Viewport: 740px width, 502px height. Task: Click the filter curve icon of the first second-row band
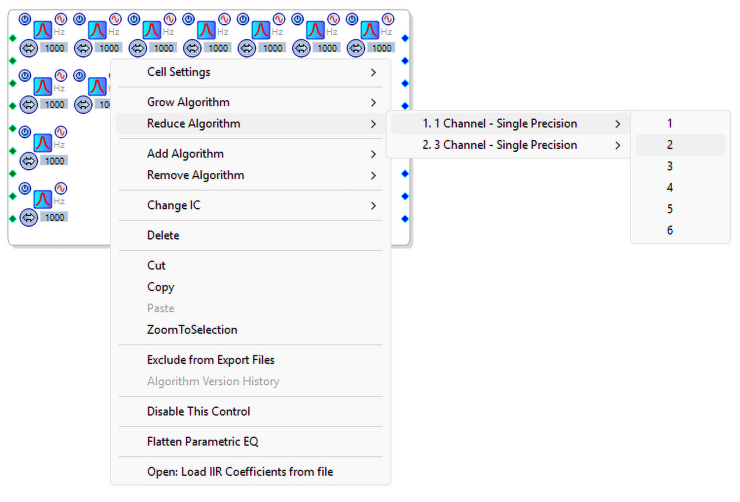42,87
